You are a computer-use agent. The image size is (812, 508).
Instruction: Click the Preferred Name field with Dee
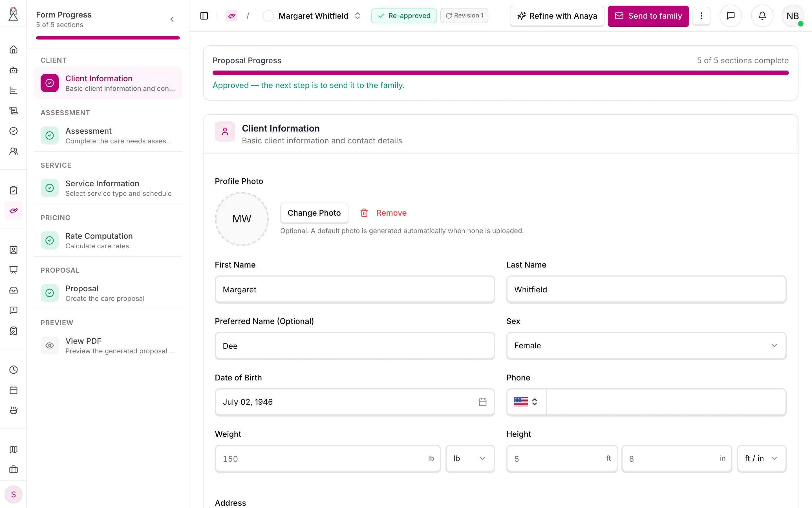(355, 346)
